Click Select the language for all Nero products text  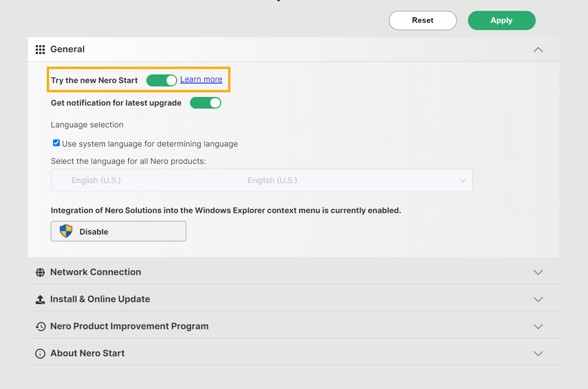pyautogui.click(x=128, y=161)
